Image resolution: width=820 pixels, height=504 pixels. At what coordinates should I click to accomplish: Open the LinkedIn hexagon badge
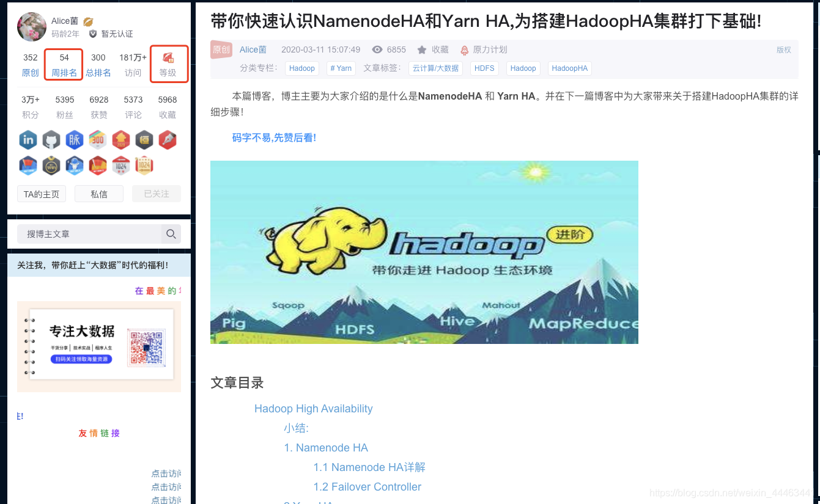[28, 140]
